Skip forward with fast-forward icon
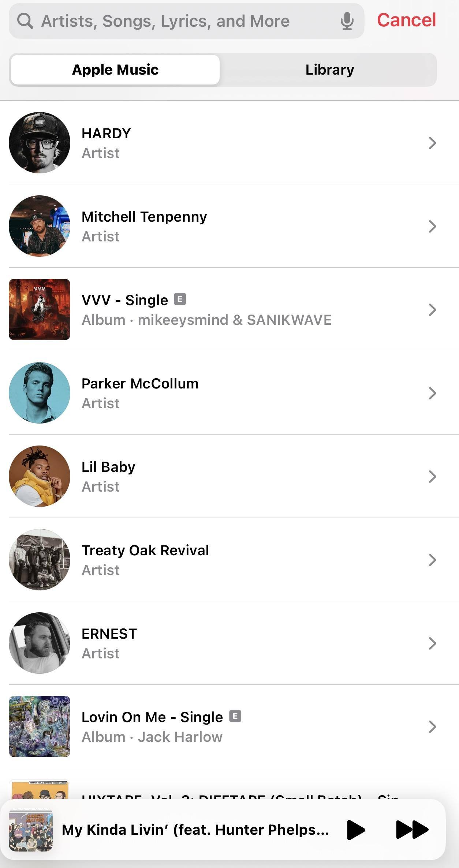 412,829
